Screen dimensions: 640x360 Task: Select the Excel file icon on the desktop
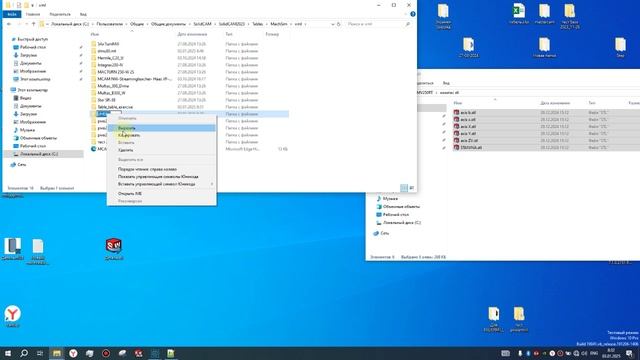[519, 14]
